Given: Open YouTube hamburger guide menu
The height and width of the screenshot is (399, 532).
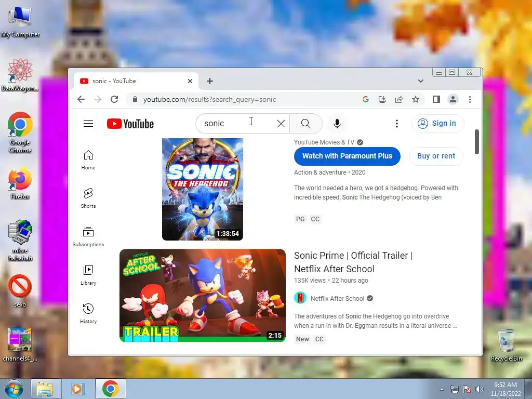Looking at the screenshot, I should (x=88, y=124).
